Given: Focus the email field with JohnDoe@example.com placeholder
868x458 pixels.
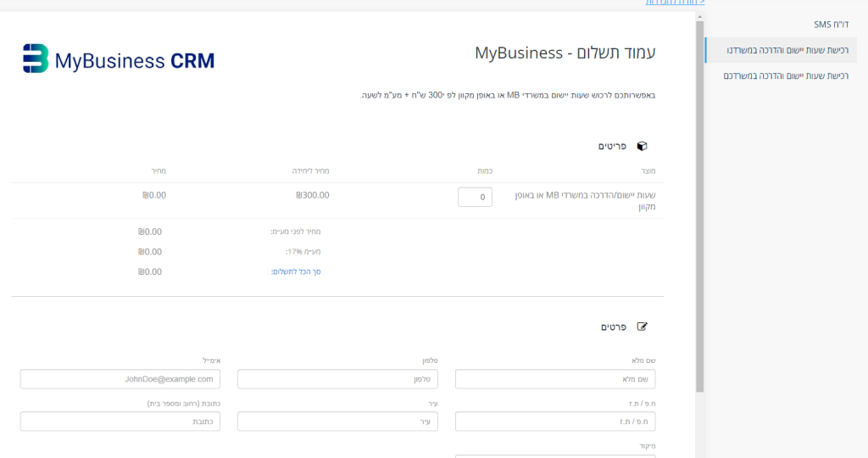Looking at the screenshot, I should pyautogui.click(x=120, y=379).
